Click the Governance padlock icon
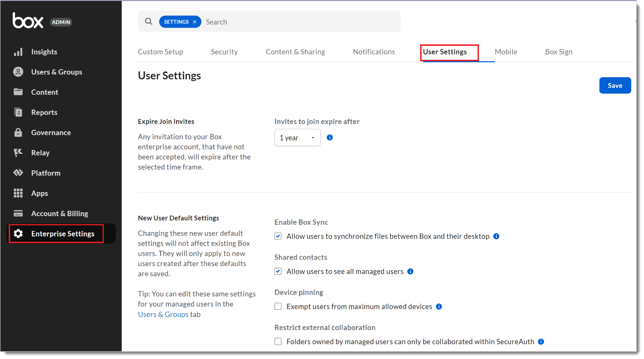644x359 pixels. click(x=18, y=133)
